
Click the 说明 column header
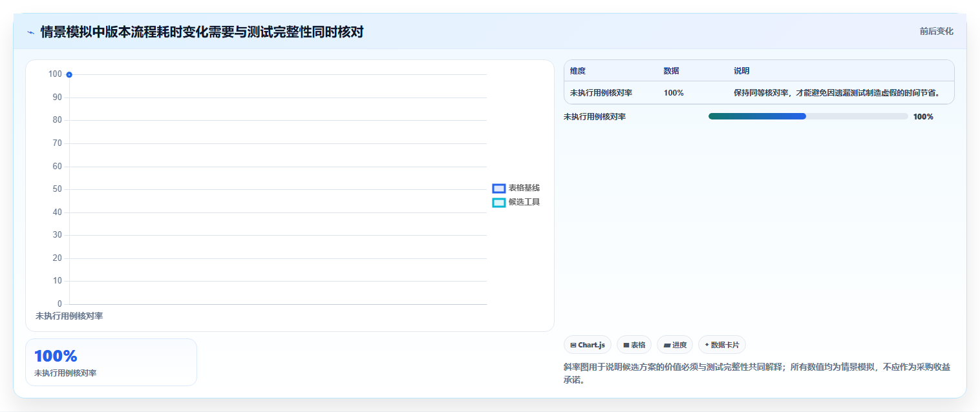[x=741, y=71]
